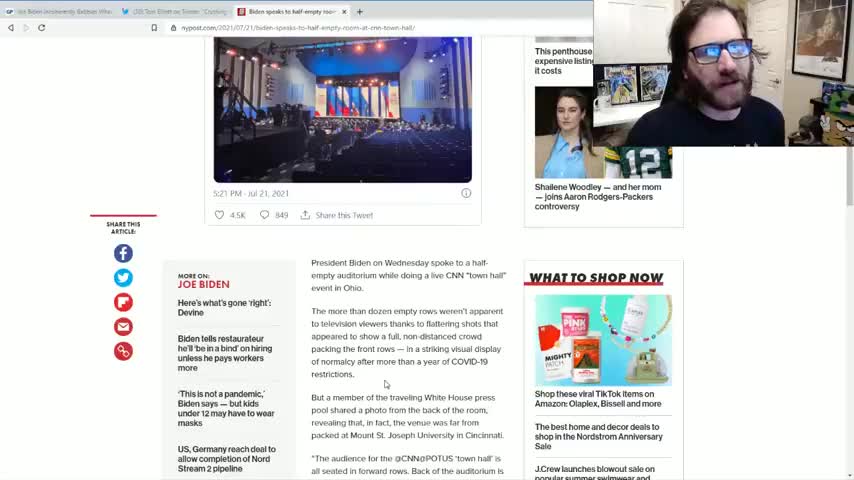Go back with the browser back arrow
The height and width of the screenshot is (480, 854).
11,28
